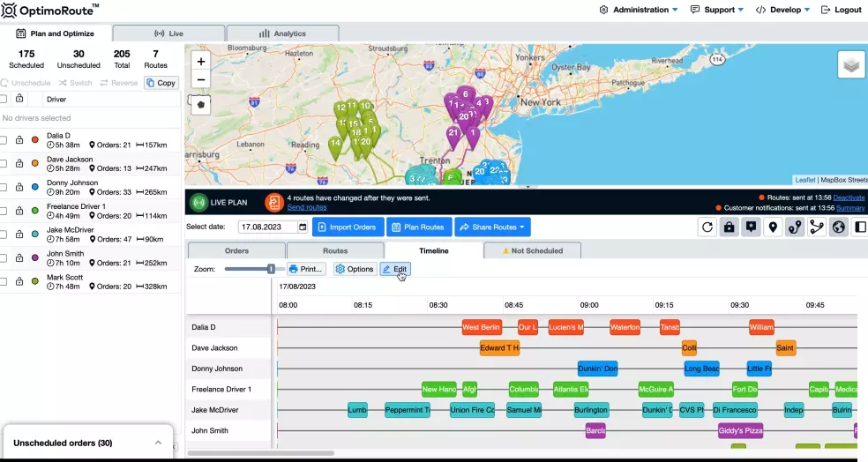868x462 pixels.
Task: Click the timeline Zoom slider handle
Action: 271,269
